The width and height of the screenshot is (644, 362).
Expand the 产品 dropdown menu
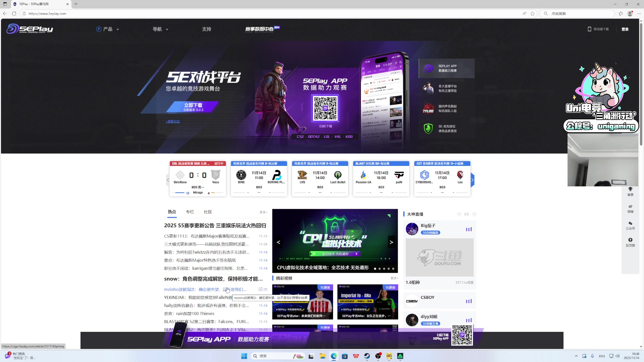tap(108, 29)
